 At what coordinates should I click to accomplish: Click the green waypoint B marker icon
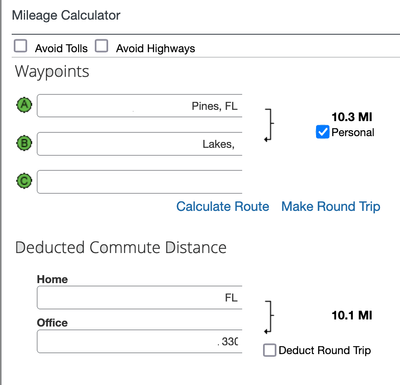(24, 144)
